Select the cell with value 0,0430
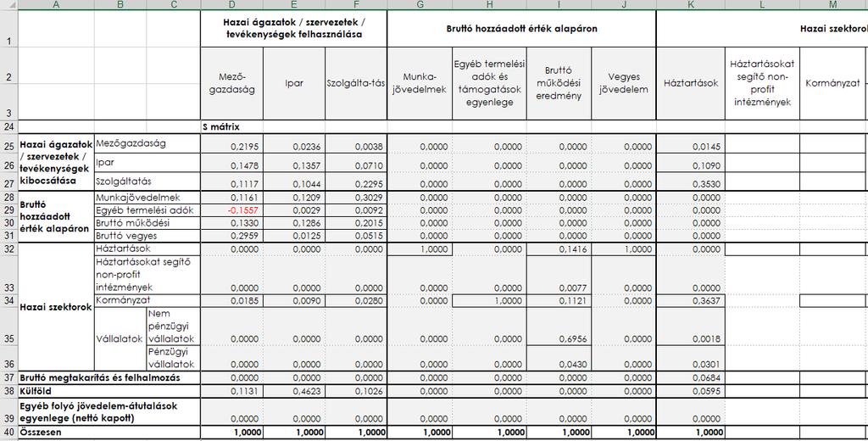The width and height of the screenshot is (868, 441). point(559,358)
